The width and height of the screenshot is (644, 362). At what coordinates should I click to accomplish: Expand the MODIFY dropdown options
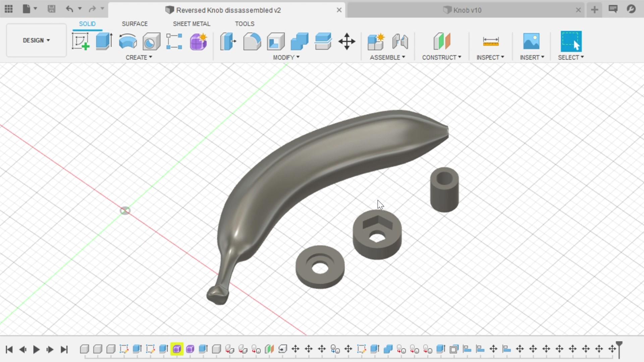tap(286, 57)
